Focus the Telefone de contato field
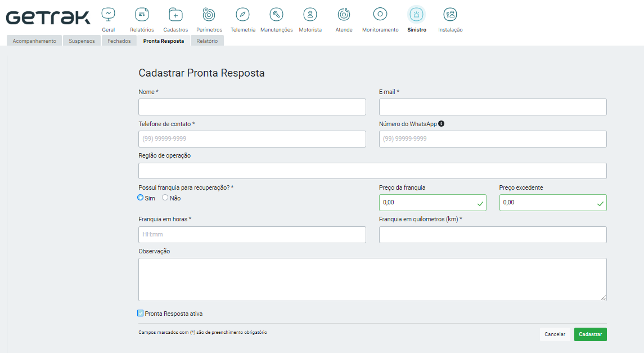Viewport: 644px width, 353px height. (252, 139)
